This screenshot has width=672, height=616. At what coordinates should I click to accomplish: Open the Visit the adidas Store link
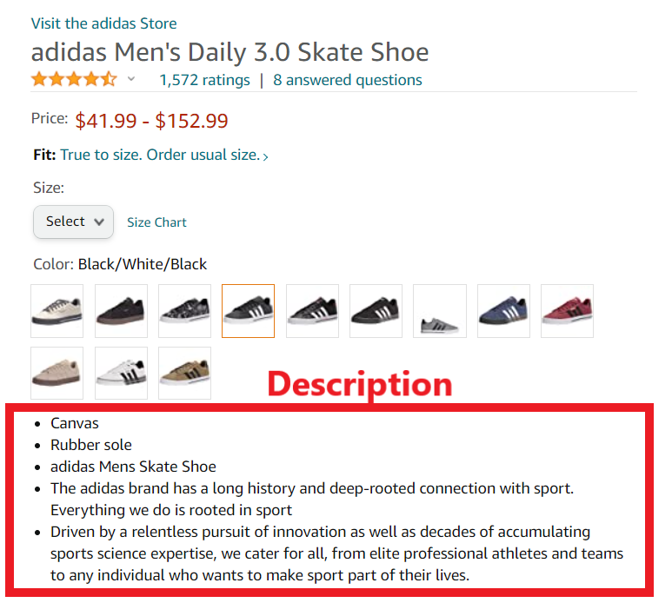(103, 23)
